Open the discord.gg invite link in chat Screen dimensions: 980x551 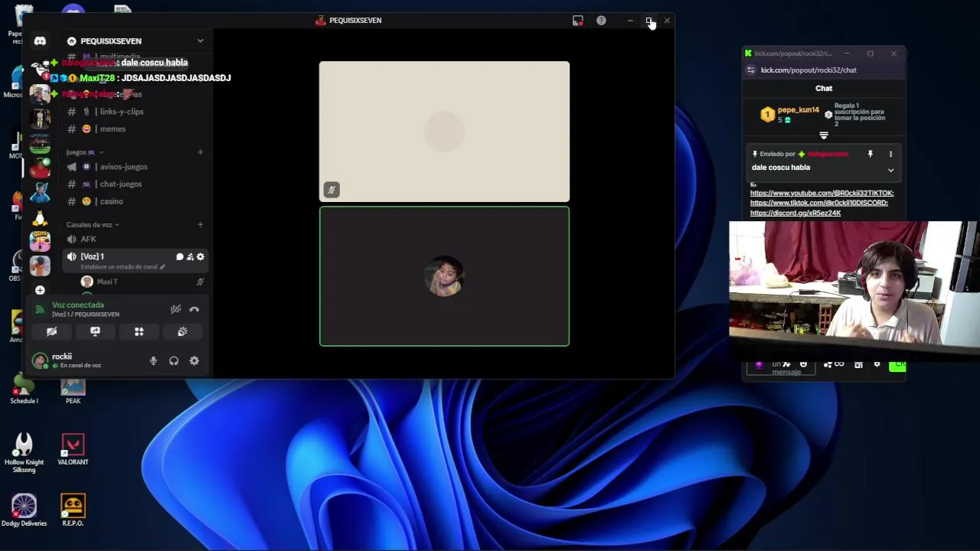point(795,213)
